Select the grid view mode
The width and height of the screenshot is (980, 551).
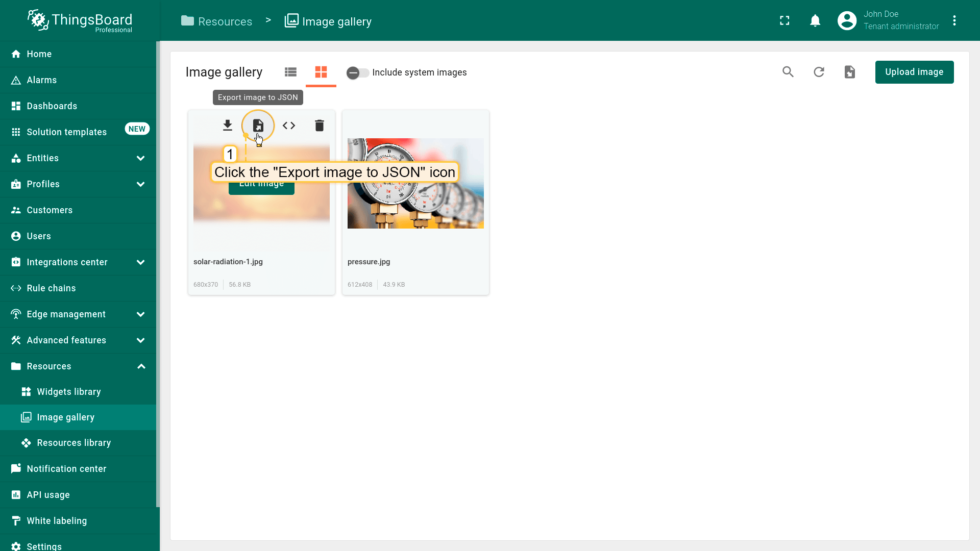click(321, 72)
